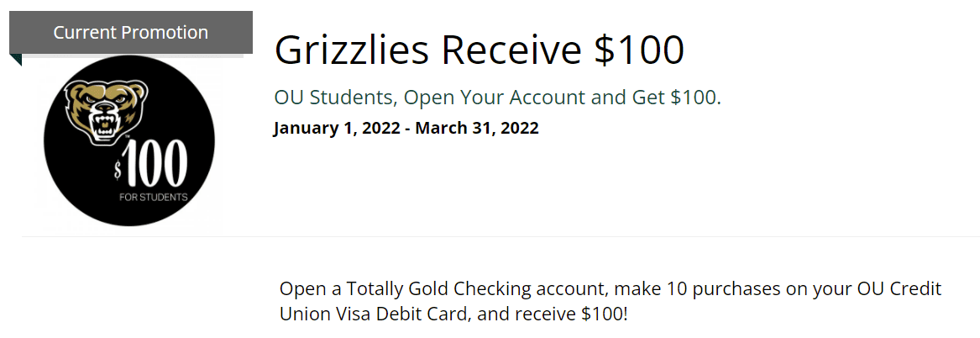Click the grizzly bear mascot logo
980x338 pixels.
[x=107, y=113]
